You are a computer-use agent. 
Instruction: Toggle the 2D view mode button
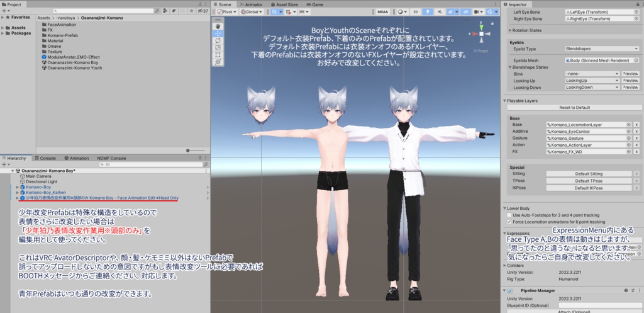pyautogui.click(x=416, y=12)
